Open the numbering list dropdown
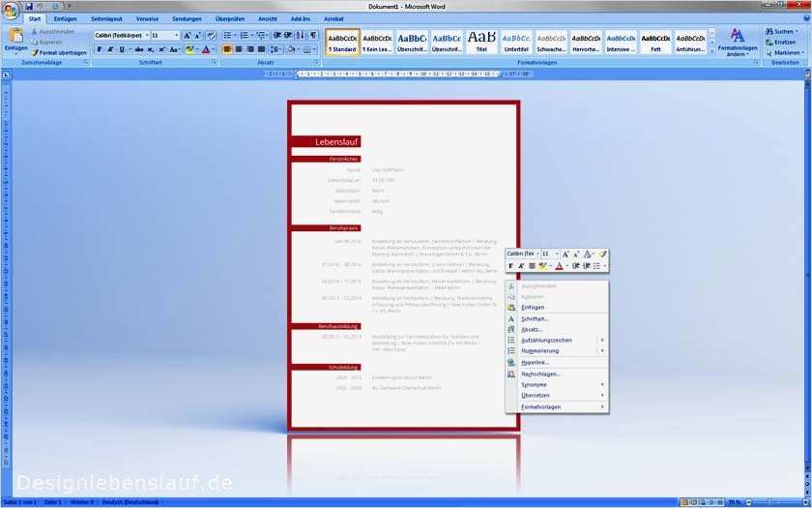This screenshot has height=508, width=812. coord(251,35)
